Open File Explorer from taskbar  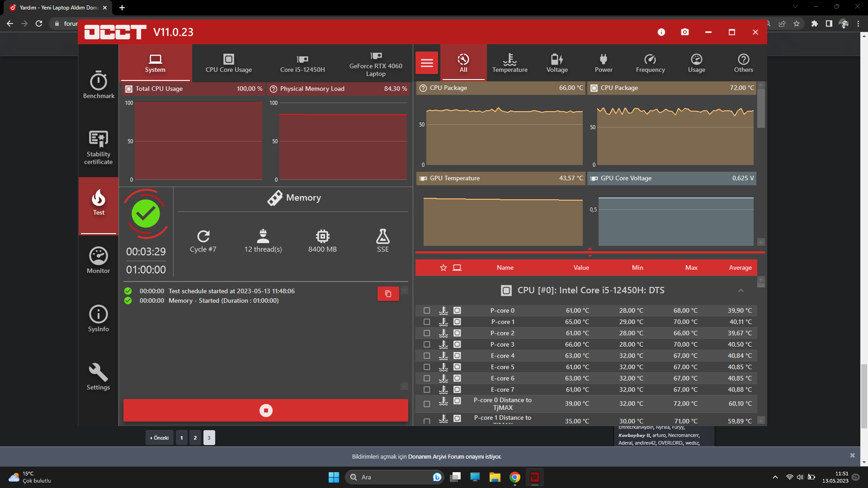tap(495, 477)
